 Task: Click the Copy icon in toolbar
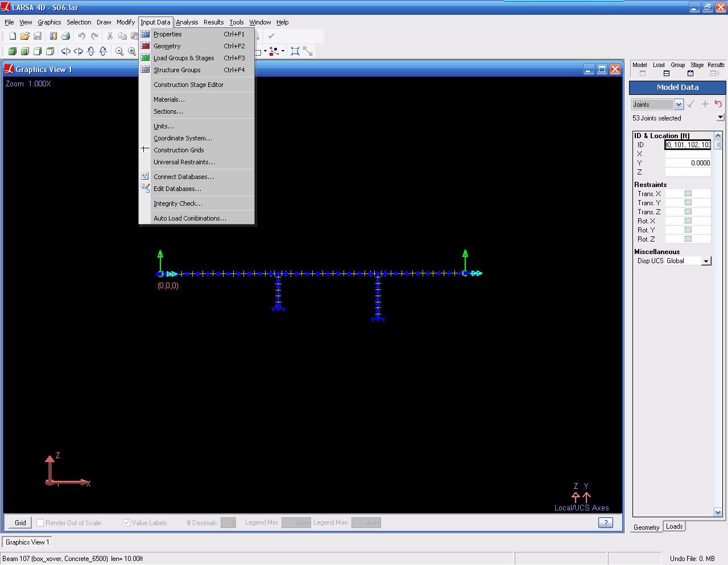(x=122, y=36)
